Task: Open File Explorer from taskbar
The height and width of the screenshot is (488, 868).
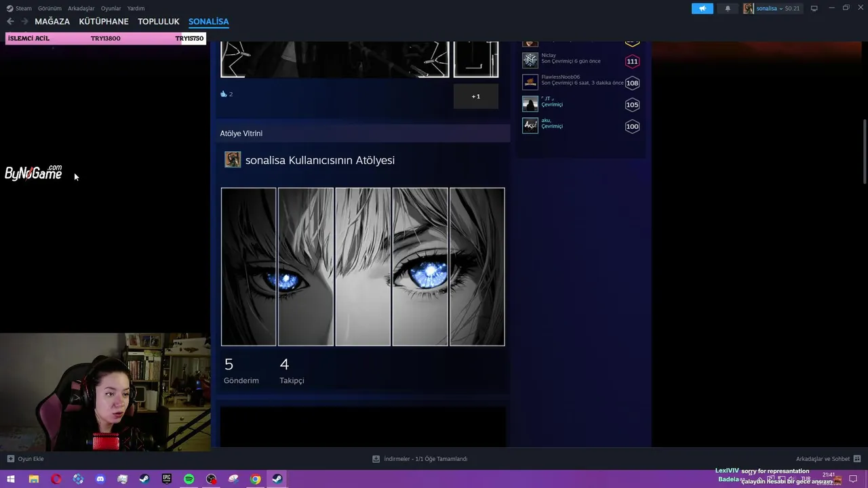Action: (33, 479)
